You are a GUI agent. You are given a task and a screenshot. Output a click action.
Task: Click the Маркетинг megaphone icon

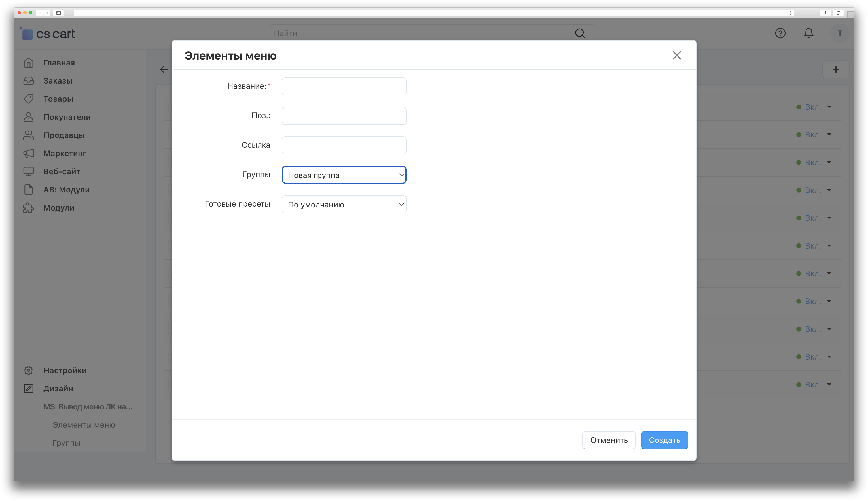pos(29,154)
